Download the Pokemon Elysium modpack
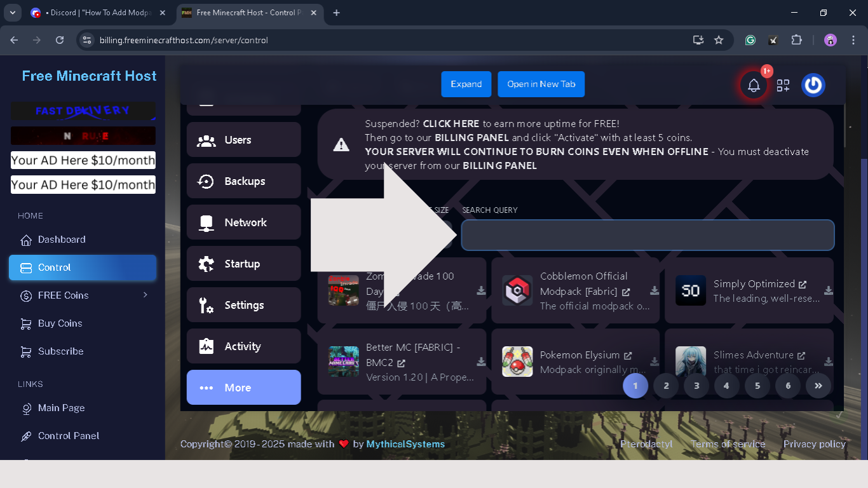868x488 pixels. [654, 362]
